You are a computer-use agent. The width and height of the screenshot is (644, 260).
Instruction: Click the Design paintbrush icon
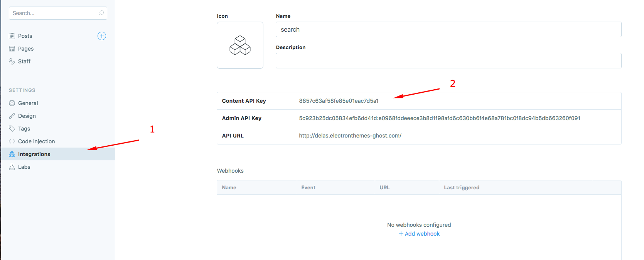[12, 116]
